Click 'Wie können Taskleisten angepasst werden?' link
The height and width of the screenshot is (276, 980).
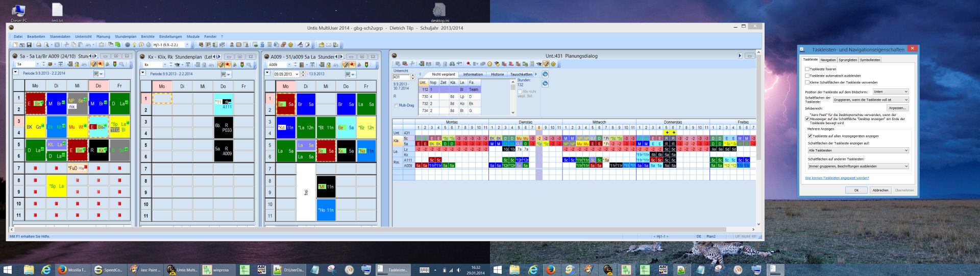(x=837, y=178)
